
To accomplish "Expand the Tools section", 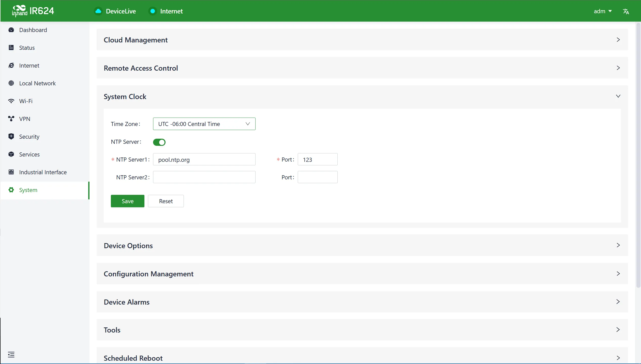I will [x=362, y=330].
